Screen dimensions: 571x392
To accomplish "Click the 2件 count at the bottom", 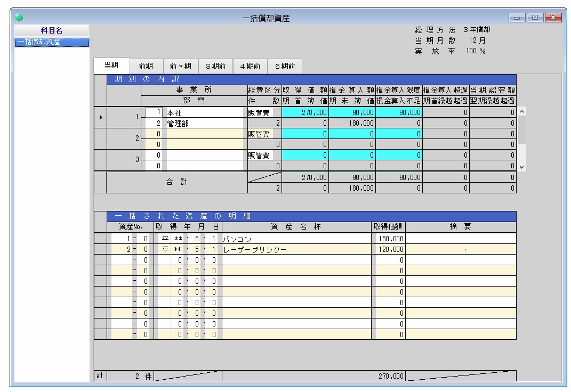I will tap(143, 377).
